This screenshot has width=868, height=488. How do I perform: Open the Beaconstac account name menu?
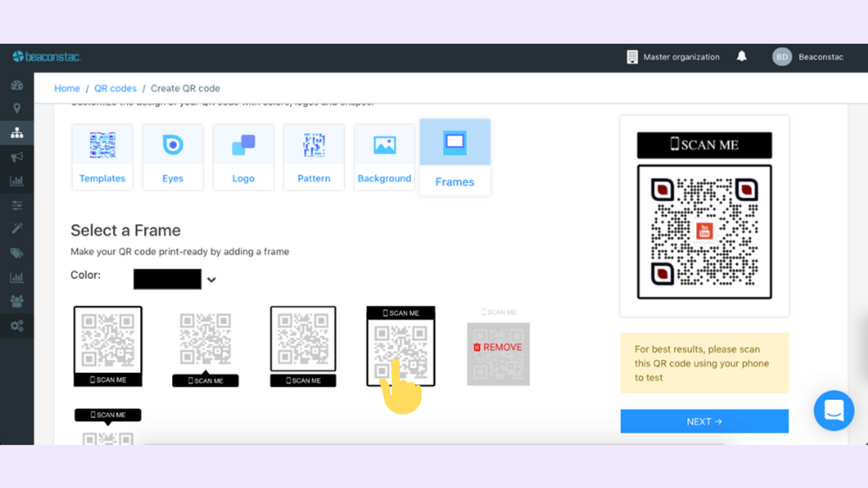(x=821, y=57)
